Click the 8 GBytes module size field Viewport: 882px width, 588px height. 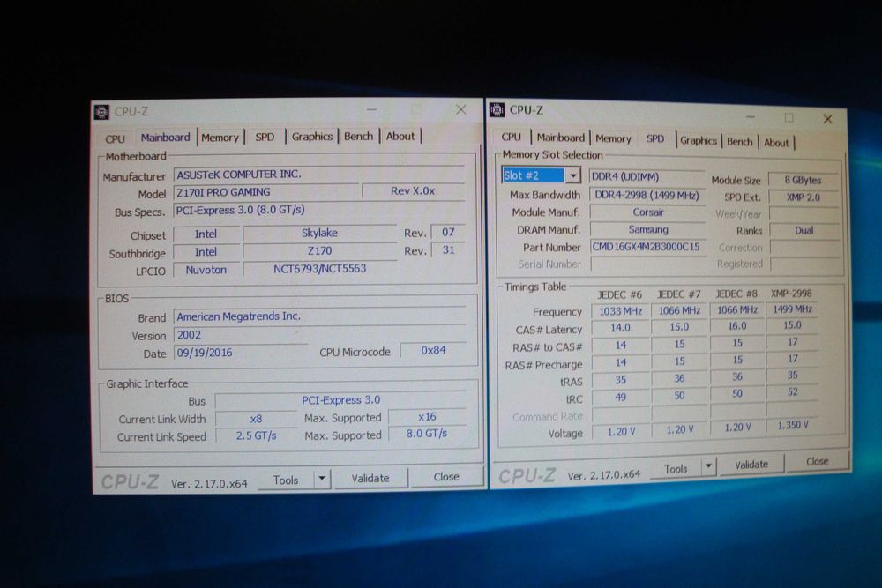tap(803, 181)
